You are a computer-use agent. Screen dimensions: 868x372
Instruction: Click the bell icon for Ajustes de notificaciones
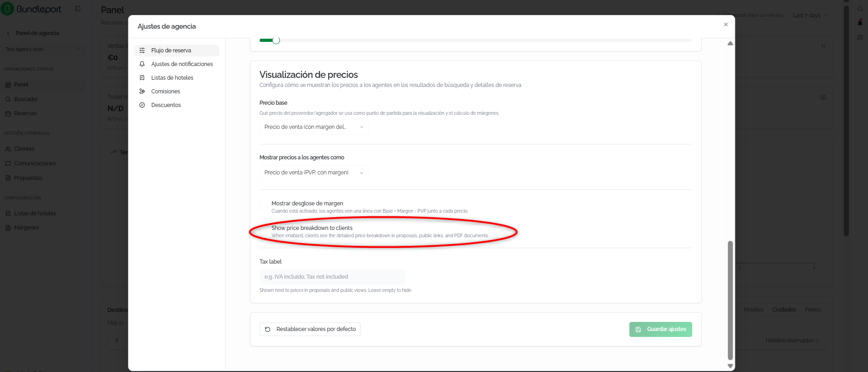click(142, 64)
